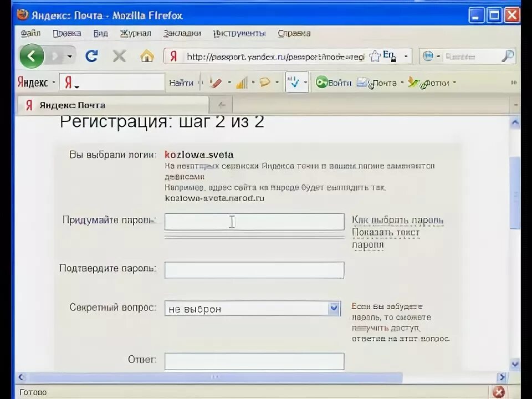Click the Показать текст пароля link
Screen dimensions: 532x399
386,238
